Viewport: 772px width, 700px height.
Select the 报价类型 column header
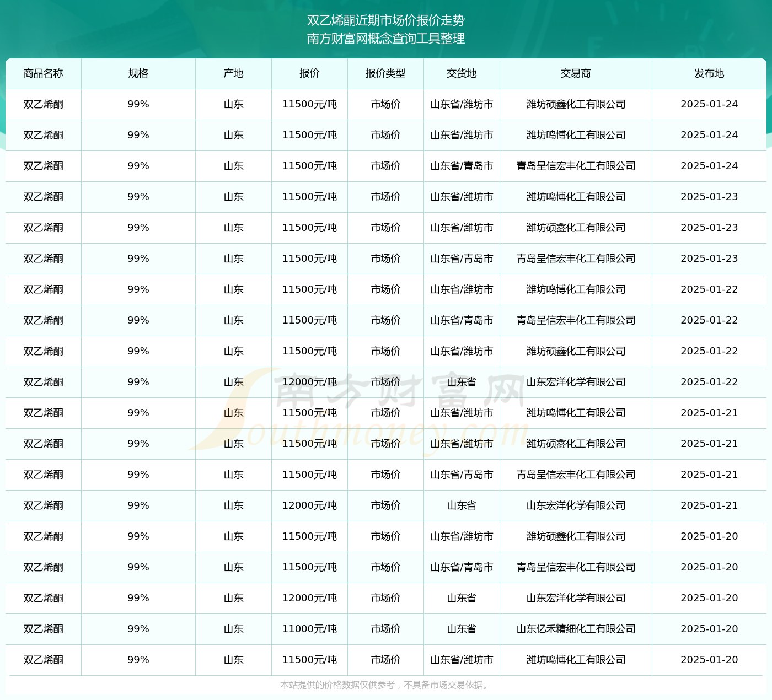tap(386, 73)
